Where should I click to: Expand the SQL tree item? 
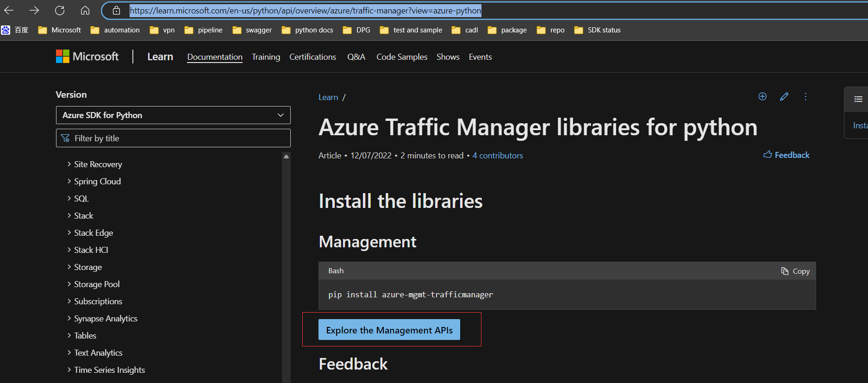pyautogui.click(x=81, y=199)
